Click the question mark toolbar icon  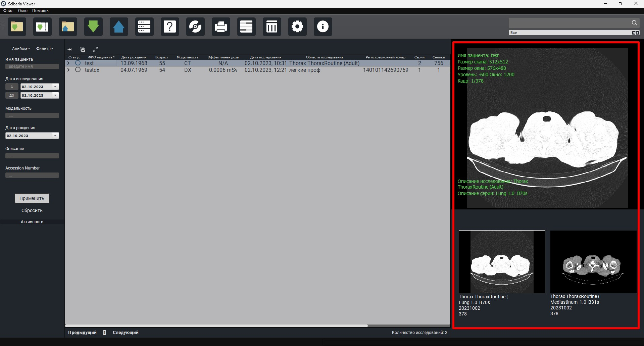[x=170, y=27]
